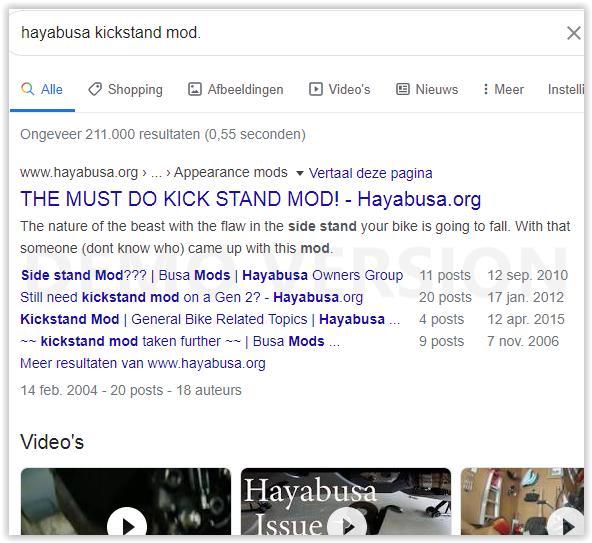Clear the search query with the X icon
Screen dimensions: 592x543
(574, 33)
